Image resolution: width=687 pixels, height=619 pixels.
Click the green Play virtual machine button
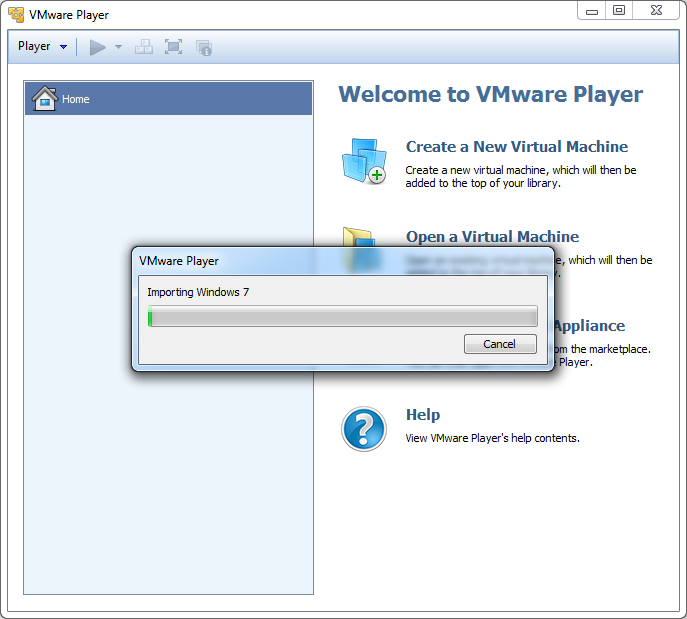click(x=97, y=47)
